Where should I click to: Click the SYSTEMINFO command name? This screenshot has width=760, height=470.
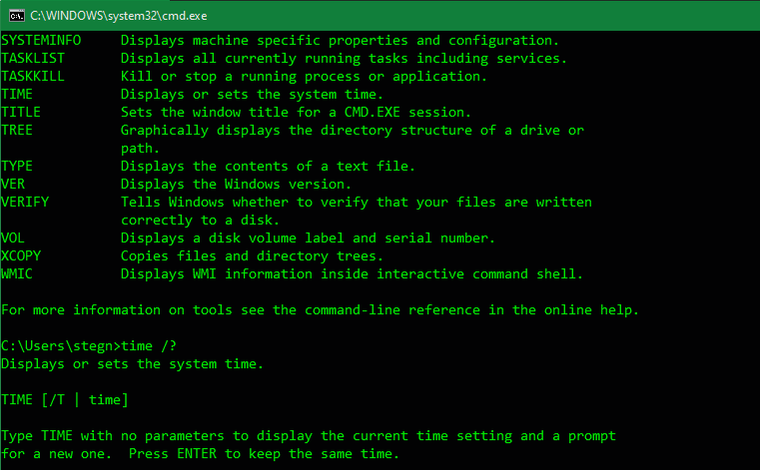(x=41, y=40)
